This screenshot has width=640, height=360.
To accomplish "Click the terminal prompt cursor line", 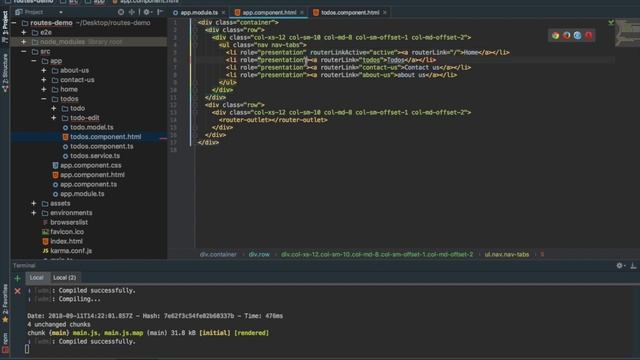I will pos(27,349).
